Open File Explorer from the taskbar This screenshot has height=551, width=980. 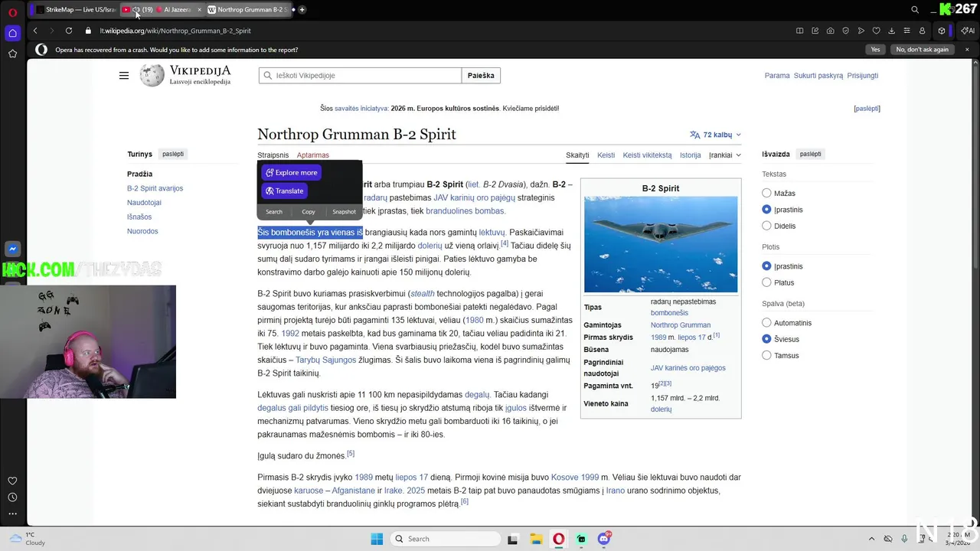[536, 539]
